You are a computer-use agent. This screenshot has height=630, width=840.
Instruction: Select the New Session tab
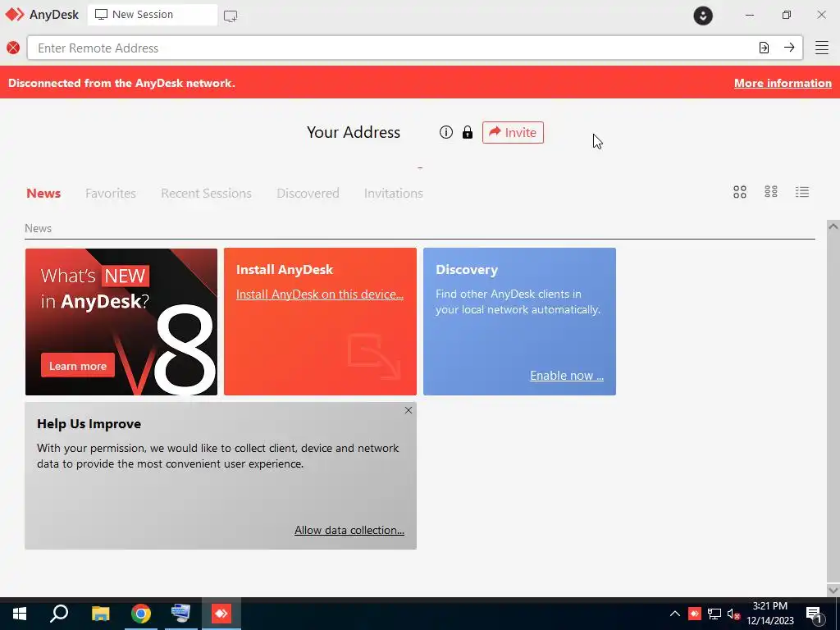[152, 15]
